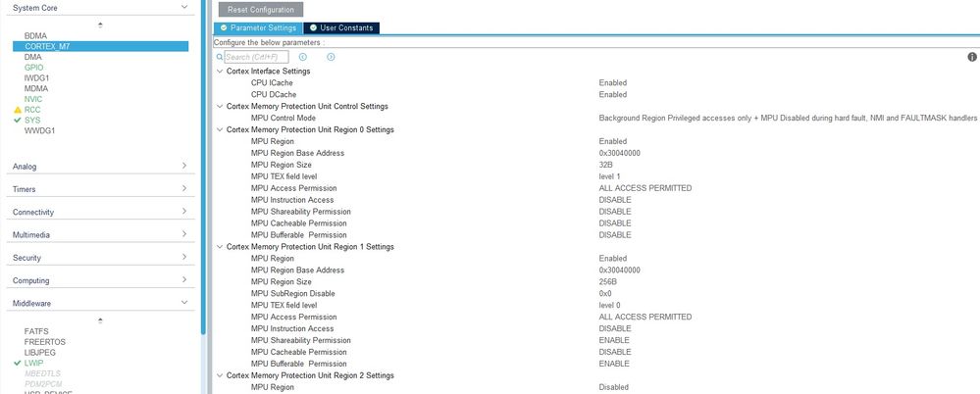
Task: Click Region 1 Shareability Permission ENABLE value
Action: [614, 340]
